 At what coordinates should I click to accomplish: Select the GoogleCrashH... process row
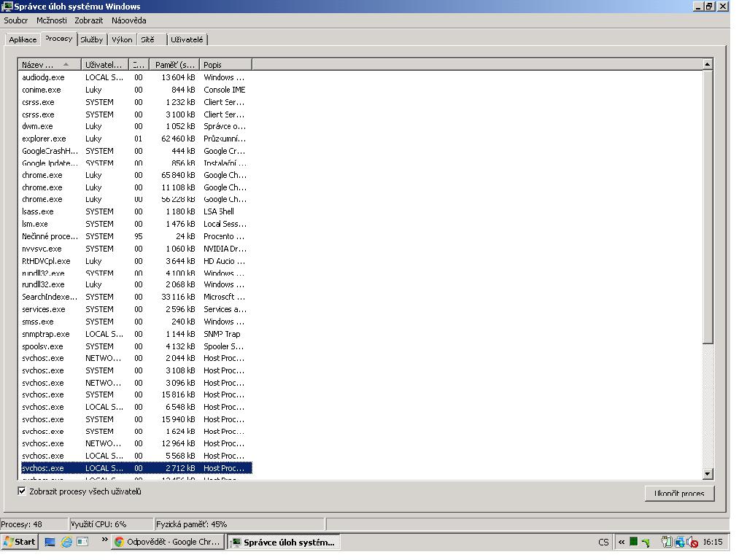[x=135, y=151]
